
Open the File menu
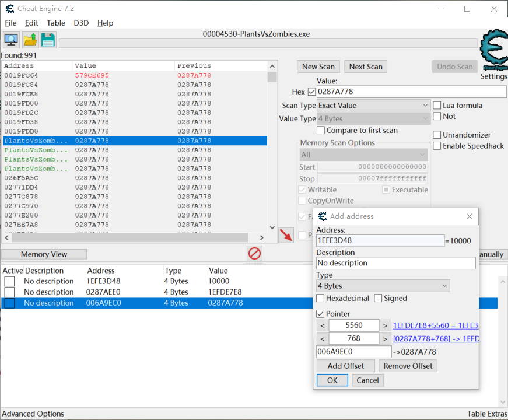point(10,23)
